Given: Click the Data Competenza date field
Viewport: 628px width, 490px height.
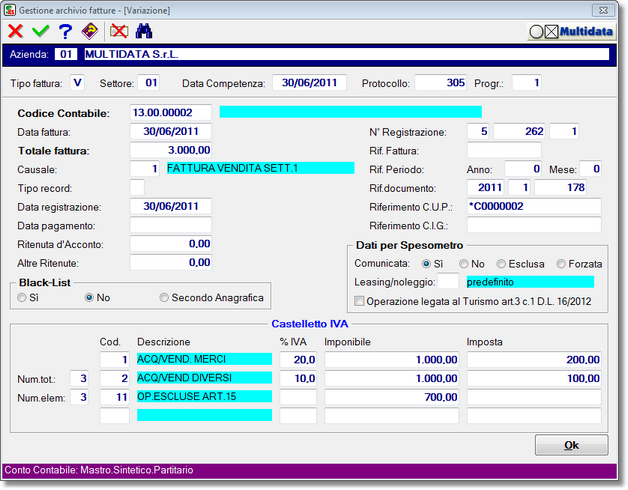Looking at the screenshot, I should [309, 83].
